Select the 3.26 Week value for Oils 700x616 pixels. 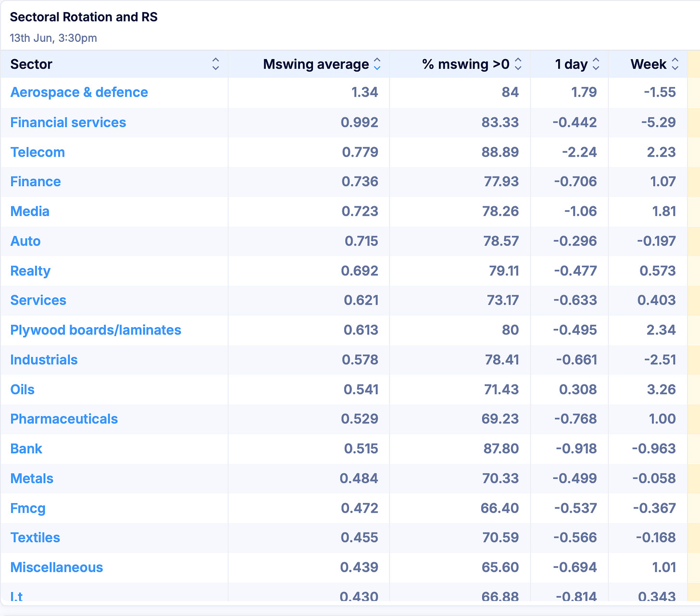click(x=661, y=390)
